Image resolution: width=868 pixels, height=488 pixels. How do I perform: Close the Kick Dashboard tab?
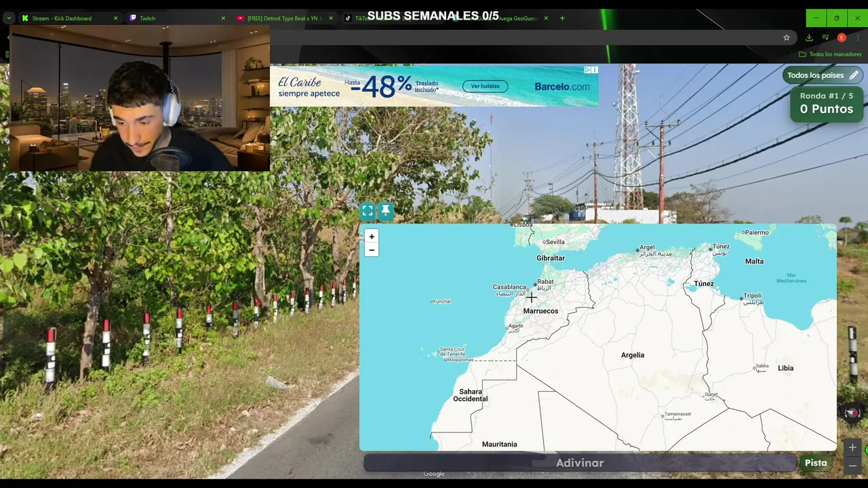[115, 18]
